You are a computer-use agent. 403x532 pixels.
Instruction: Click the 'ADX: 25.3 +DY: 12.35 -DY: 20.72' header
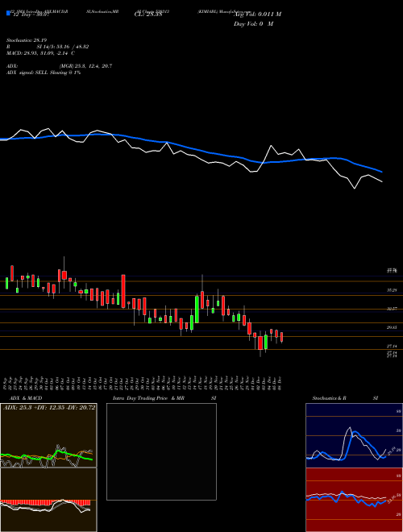[49, 407]
